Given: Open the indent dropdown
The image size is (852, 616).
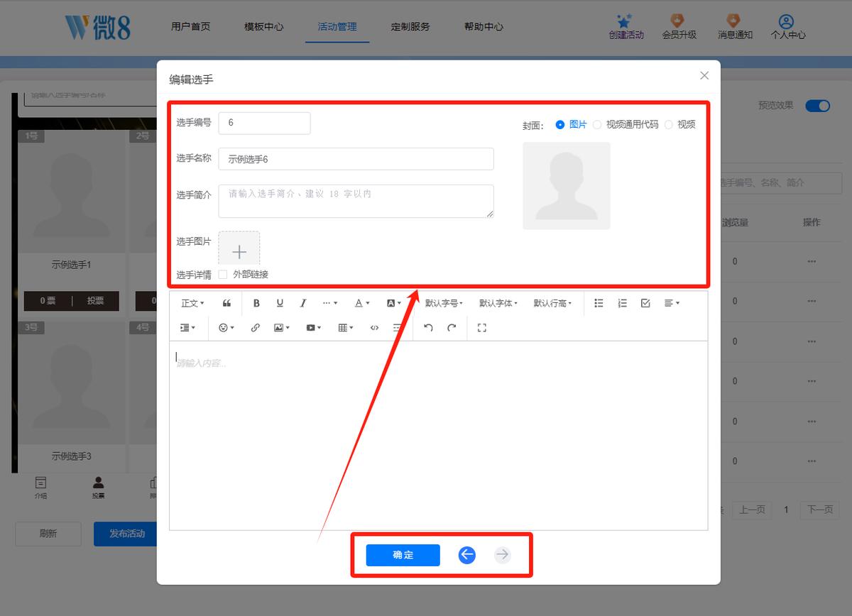Looking at the screenshot, I should coord(187,328).
